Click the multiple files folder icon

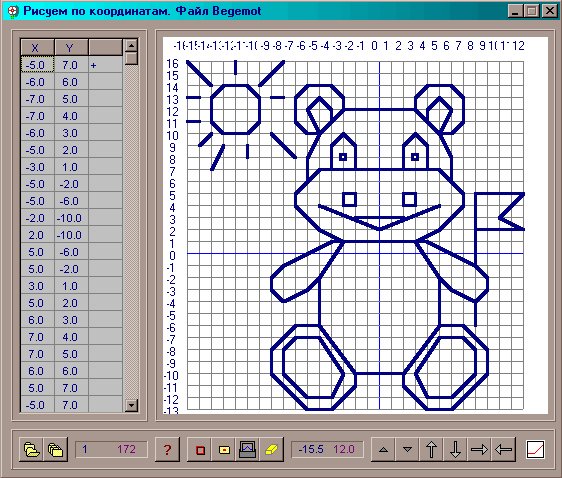pyautogui.click(x=56, y=449)
